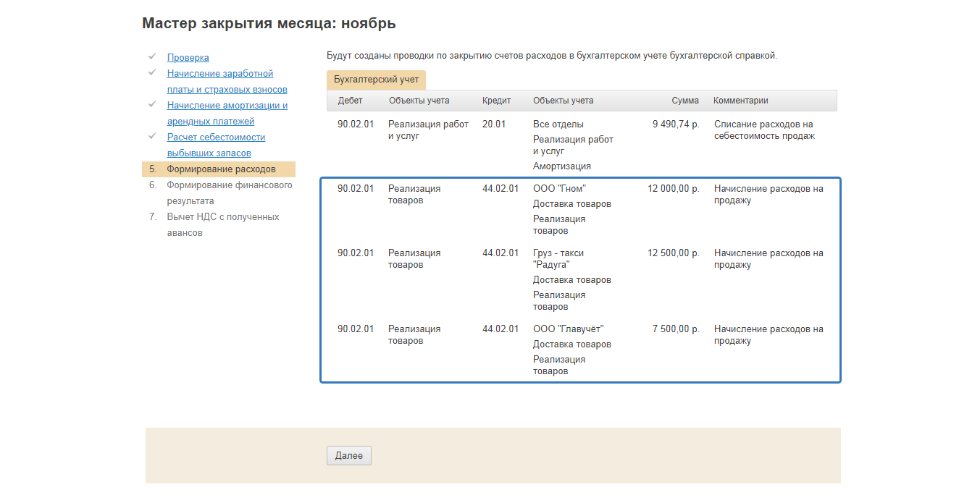Select Формирование финансового результата step

(229, 185)
